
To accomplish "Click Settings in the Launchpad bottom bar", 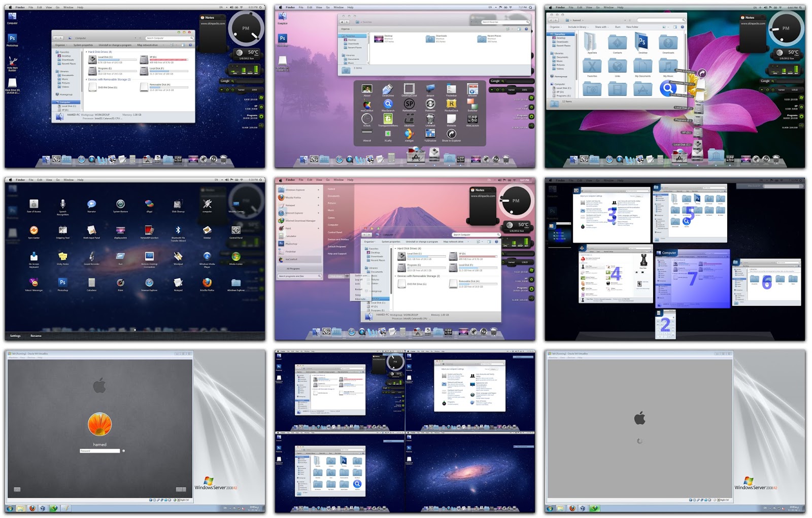I will point(15,336).
